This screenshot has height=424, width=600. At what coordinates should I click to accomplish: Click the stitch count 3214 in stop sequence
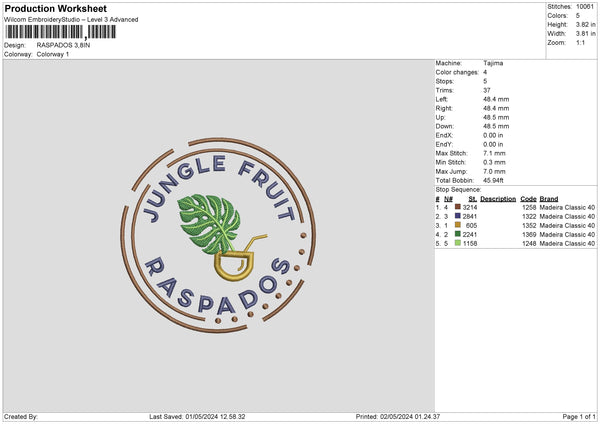point(470,207)
